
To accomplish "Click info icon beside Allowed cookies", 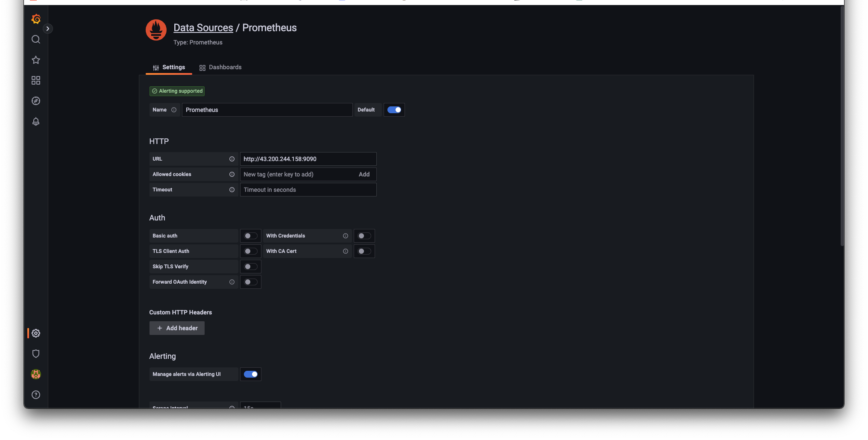I will (x=232, y=174).
